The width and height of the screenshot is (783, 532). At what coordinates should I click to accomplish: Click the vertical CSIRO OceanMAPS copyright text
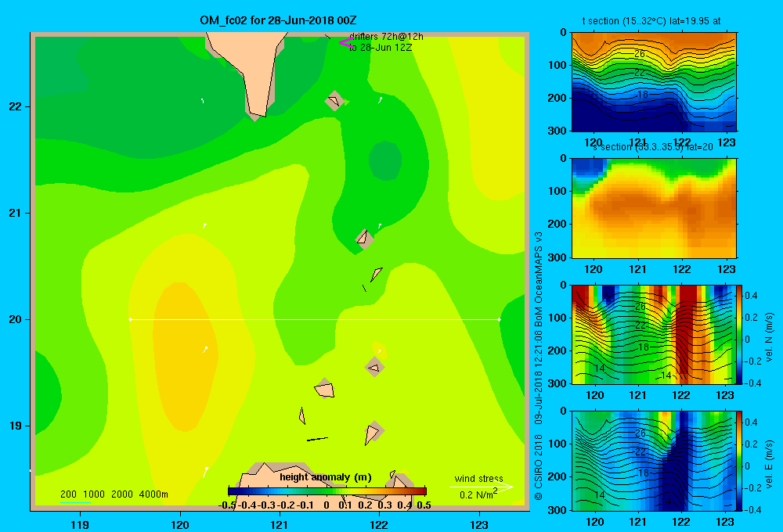(x=539, y=365)
